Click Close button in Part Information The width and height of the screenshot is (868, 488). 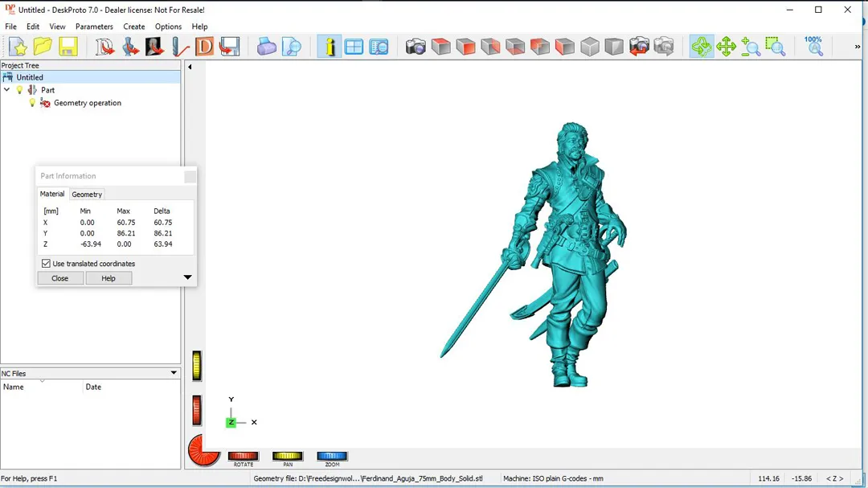click(x=59, y=278)
